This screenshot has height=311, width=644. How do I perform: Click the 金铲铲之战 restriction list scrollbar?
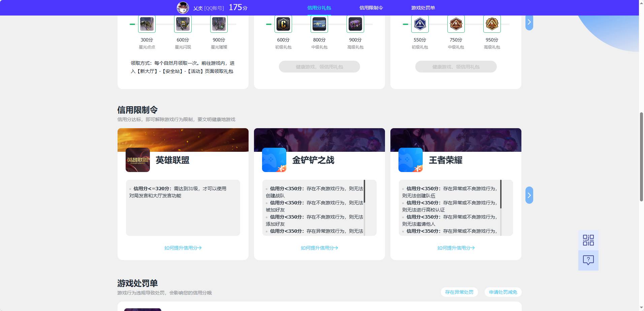point(364,191)
